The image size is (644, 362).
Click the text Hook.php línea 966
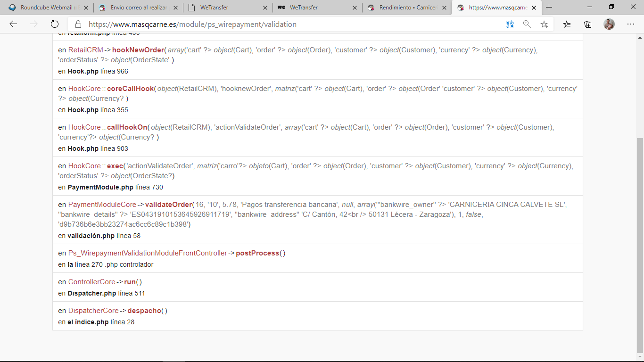tap(98, 71)
